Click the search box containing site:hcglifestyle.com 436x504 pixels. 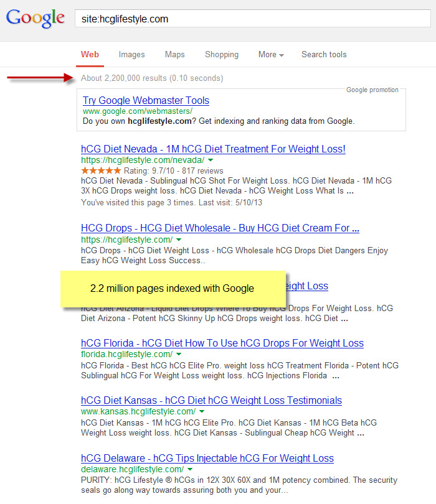click(253, 19)
